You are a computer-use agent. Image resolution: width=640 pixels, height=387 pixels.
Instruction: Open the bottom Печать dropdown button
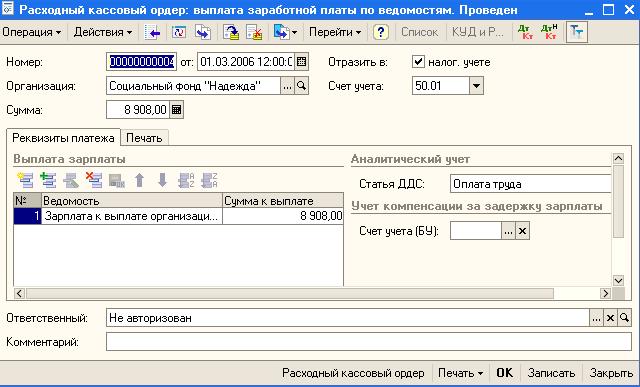click(x=460, y=373)
